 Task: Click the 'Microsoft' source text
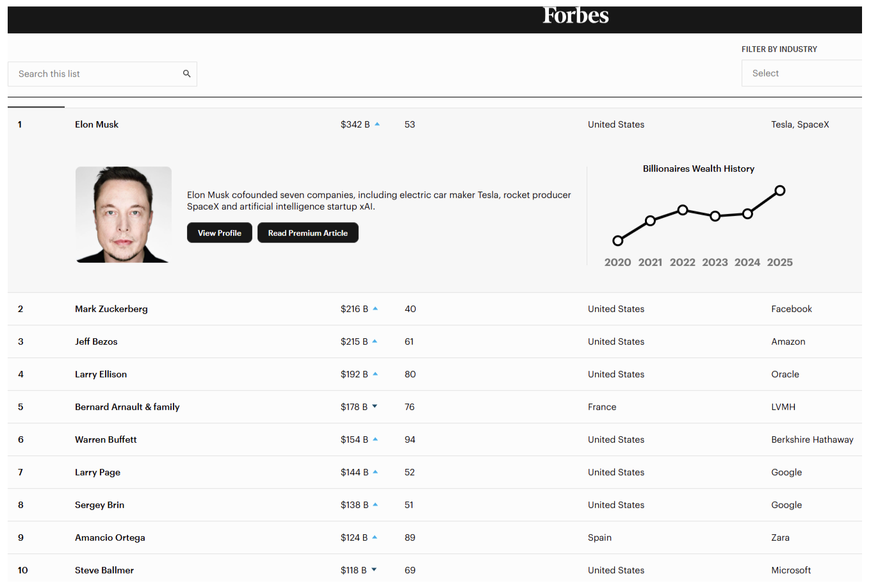(791, 570)
